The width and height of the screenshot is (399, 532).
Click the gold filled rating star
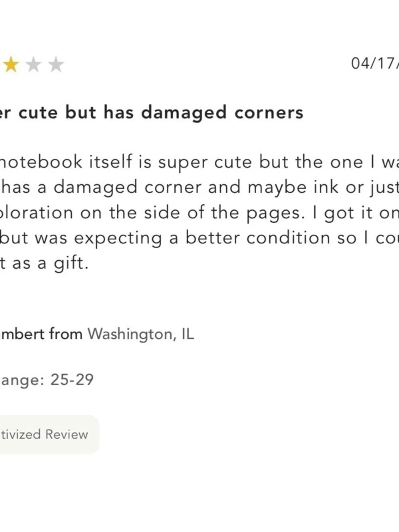11,64
